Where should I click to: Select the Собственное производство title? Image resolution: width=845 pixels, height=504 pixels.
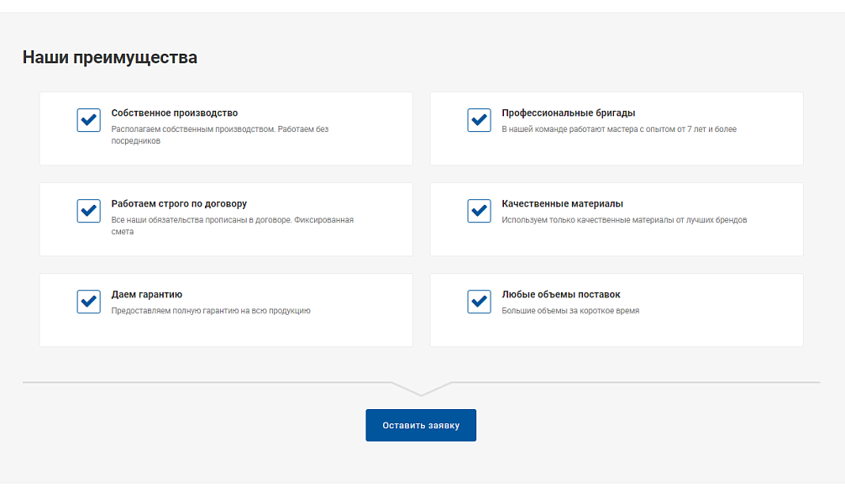click(174, 113)
